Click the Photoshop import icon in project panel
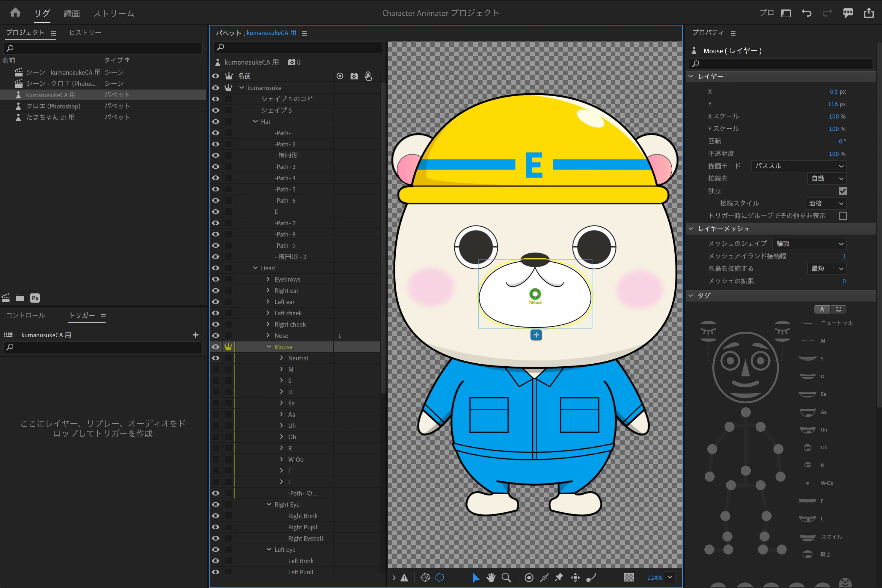This screenshot has height=588, width=882. coord(35,298)
